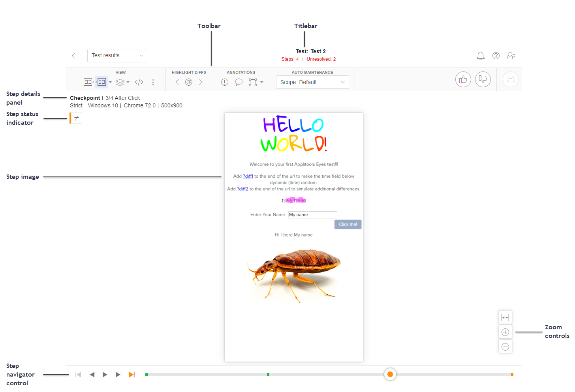Click the zoom in plus control
Screen dimensions: 575x392
505,332
